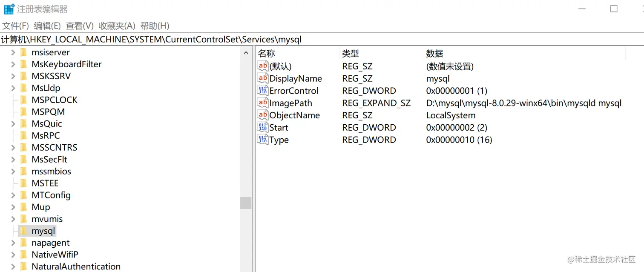Select the MsSecFlt key
The width and height of the screenshot is (644, 272).
[x=49, y=160]
